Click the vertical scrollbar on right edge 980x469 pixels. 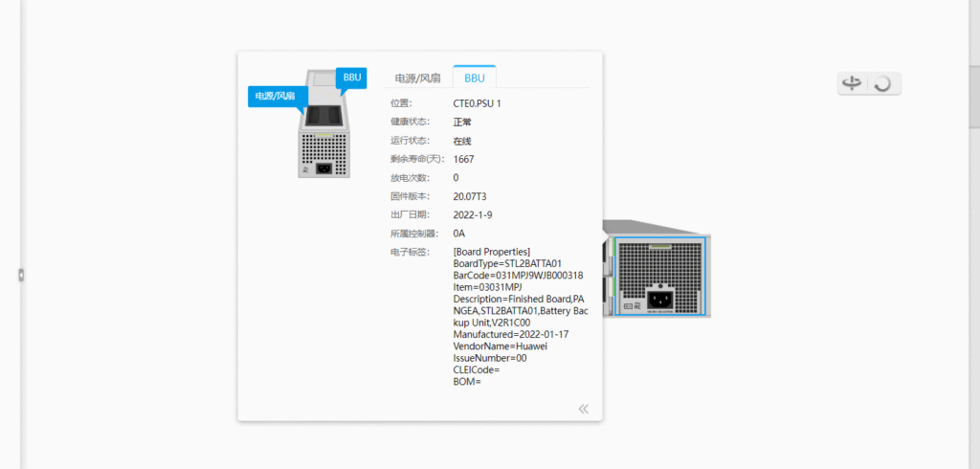click(x=974, y=95)
